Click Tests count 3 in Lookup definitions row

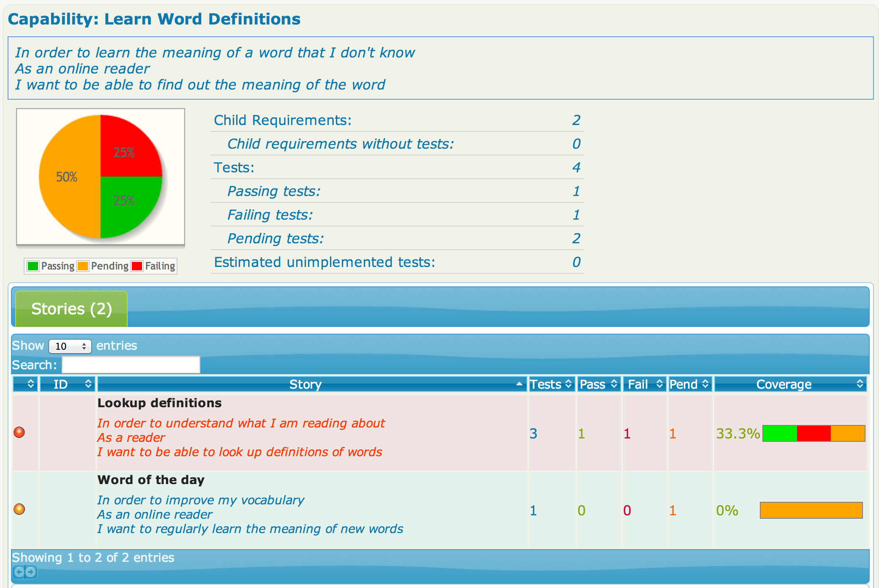533,433
